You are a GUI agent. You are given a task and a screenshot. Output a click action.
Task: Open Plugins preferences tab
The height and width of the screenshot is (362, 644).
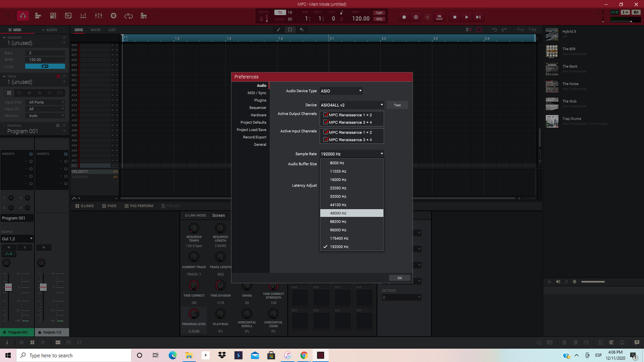(x=260, y=101)
